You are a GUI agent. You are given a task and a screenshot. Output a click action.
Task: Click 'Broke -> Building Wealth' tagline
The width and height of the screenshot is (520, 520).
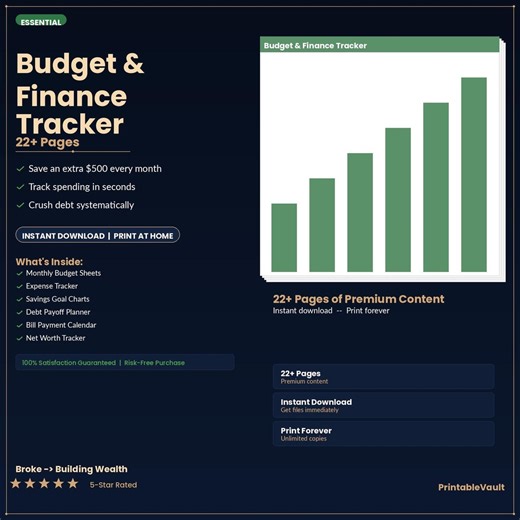(71, 469)
